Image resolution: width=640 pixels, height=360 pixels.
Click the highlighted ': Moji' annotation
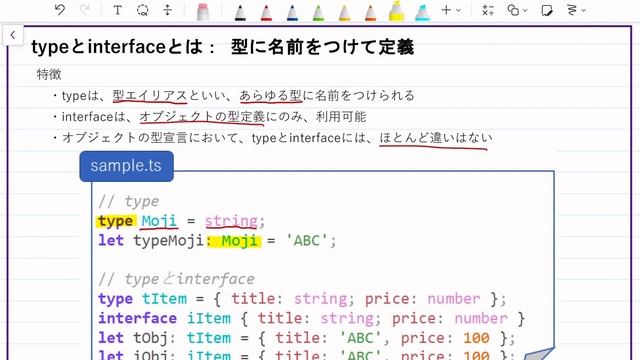coord(233,240)
